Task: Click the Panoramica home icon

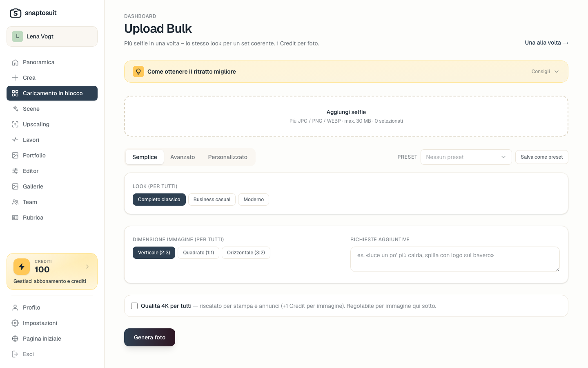Action: [x=15, y=62]
